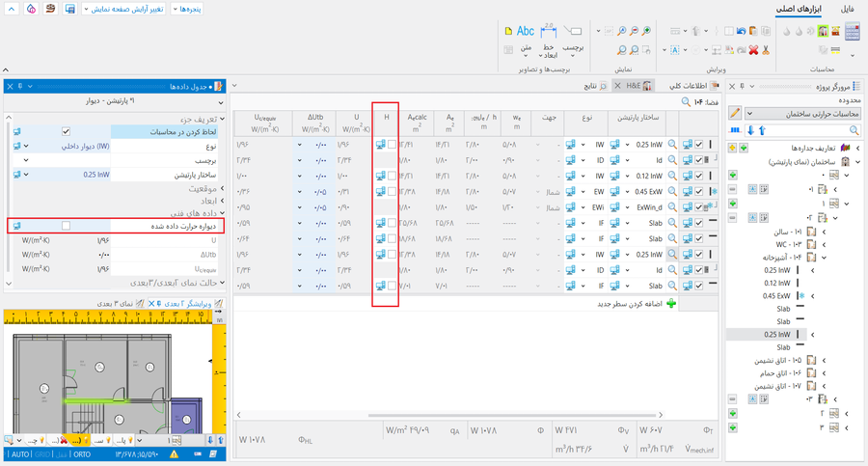Click the dimension line tool icon
This screenshot has height=466, width=868.
tap(549, 32)
